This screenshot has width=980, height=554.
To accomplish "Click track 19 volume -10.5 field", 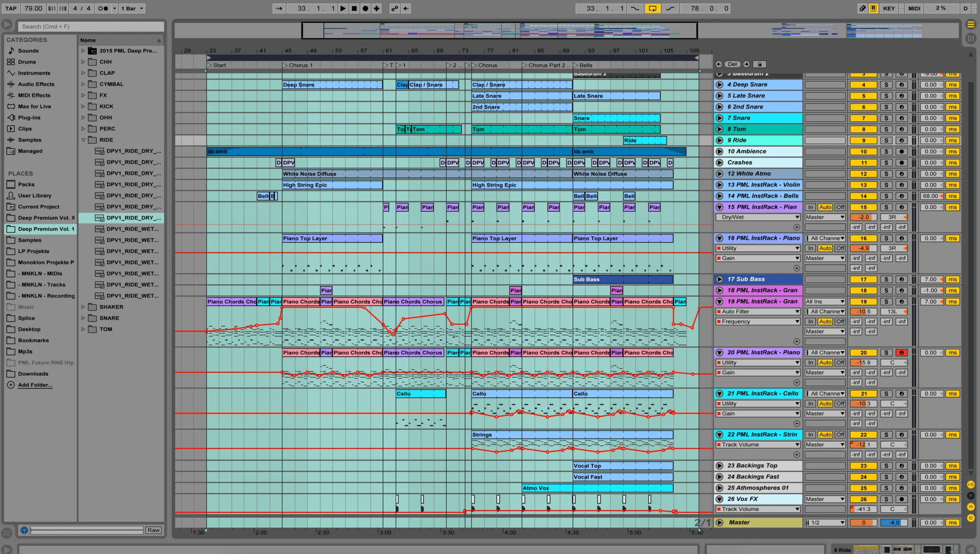I will click(863, 311).
